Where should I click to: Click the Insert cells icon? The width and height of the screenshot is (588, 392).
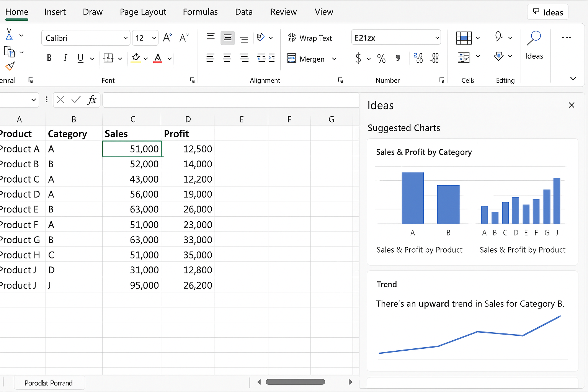coord(464,38)
